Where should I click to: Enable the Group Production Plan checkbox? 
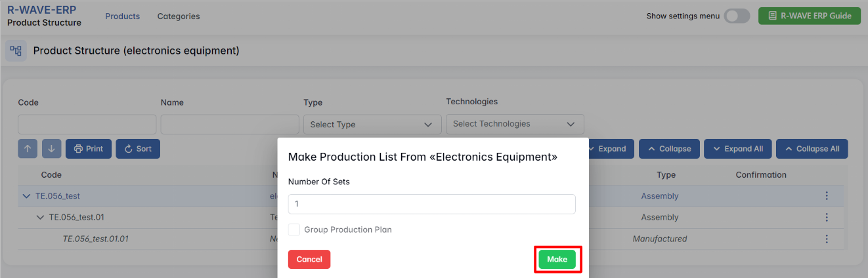294,229
